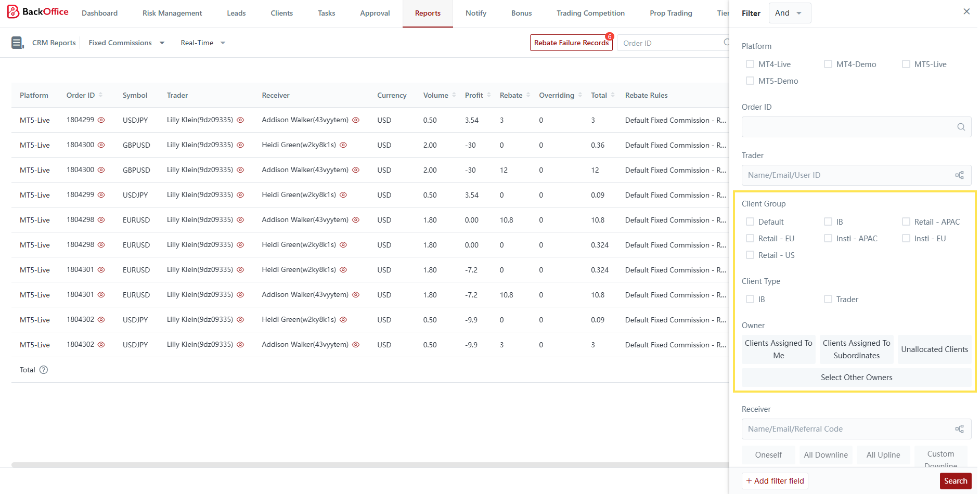Check the MT4-Live platform checkbox

(x=750, y=64)
